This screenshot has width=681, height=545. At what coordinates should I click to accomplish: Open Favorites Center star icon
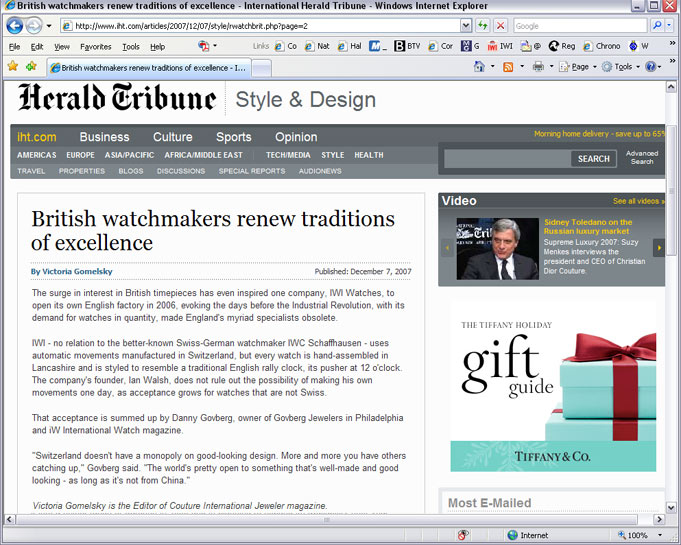13,66
